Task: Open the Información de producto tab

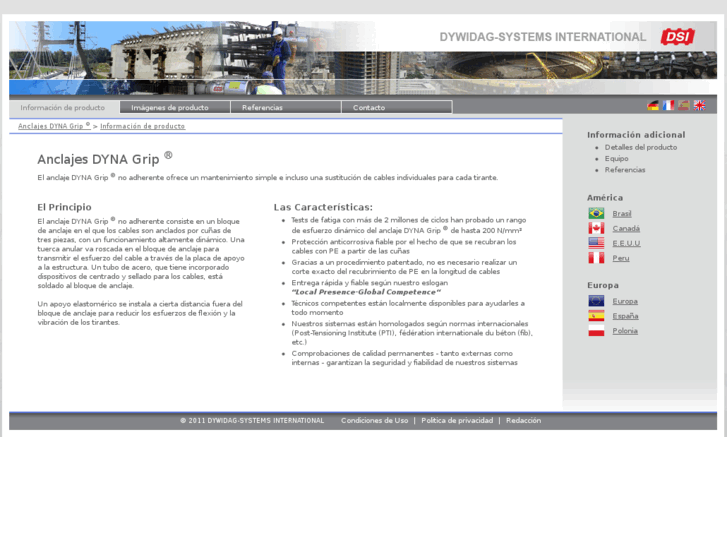Action: point(63,108)
